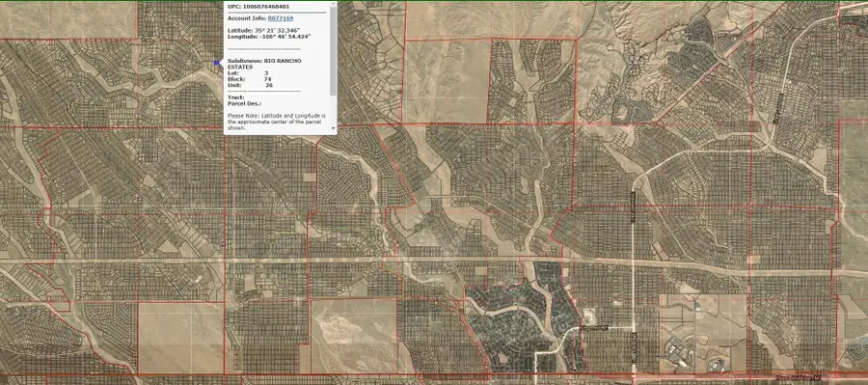The image size is (868, 385).
Task: Click the Block 74 row in popup
Action: coord(249,79)
